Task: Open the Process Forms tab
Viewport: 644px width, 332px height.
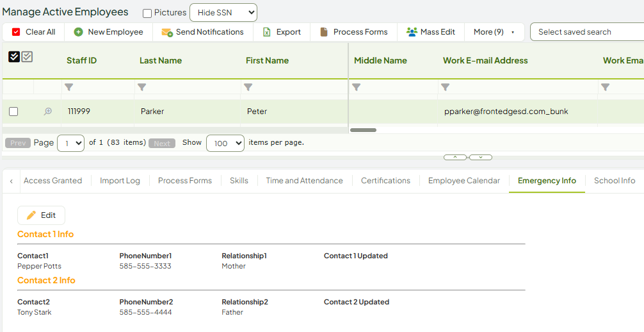Action: tap(185, 181)
